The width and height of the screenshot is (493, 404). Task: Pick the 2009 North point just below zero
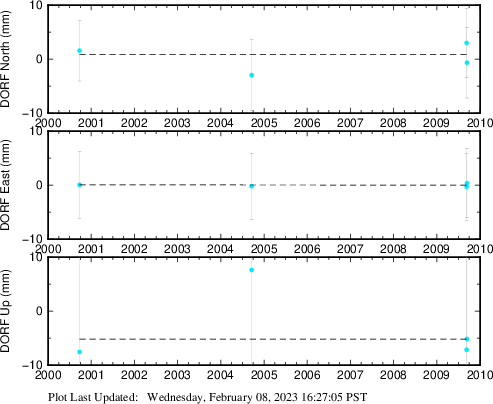[467, 63]
